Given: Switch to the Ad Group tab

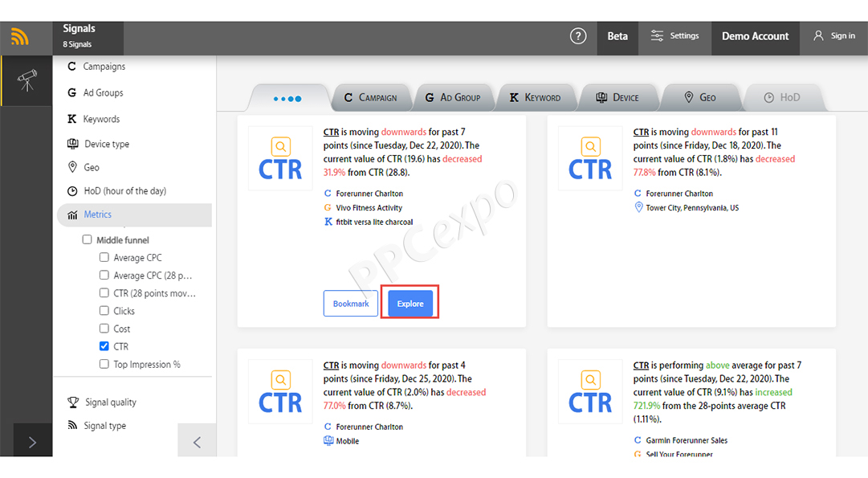Looking at the screenshot, I should [x=453, y=98].
